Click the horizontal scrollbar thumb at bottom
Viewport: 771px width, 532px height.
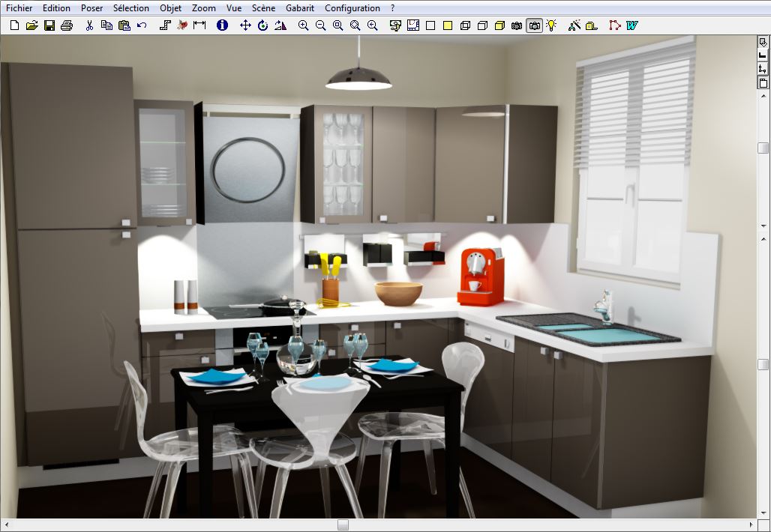coord(343,525)
